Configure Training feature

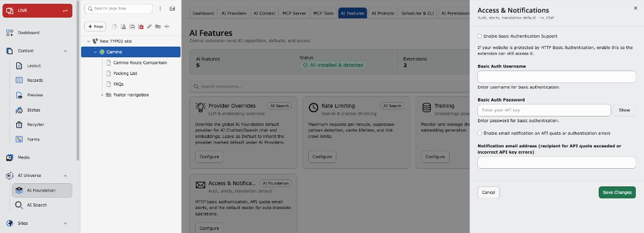pos(435,157)
